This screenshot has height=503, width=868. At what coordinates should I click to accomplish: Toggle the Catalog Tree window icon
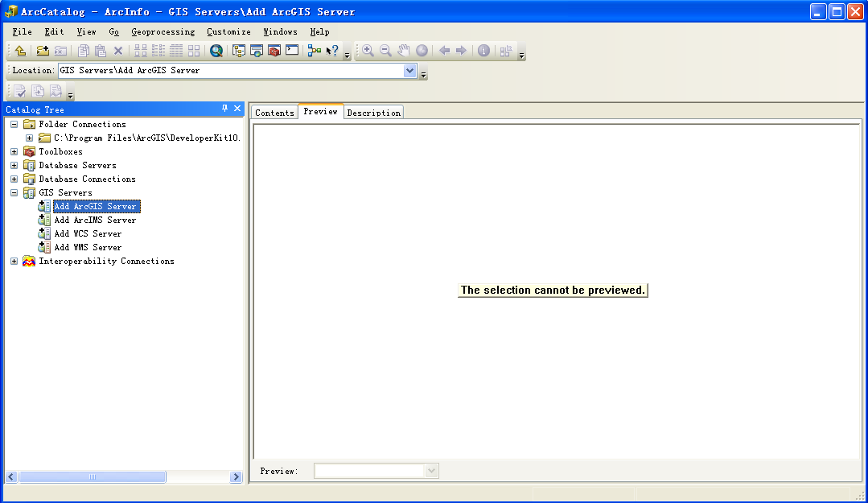coord(239,51)
